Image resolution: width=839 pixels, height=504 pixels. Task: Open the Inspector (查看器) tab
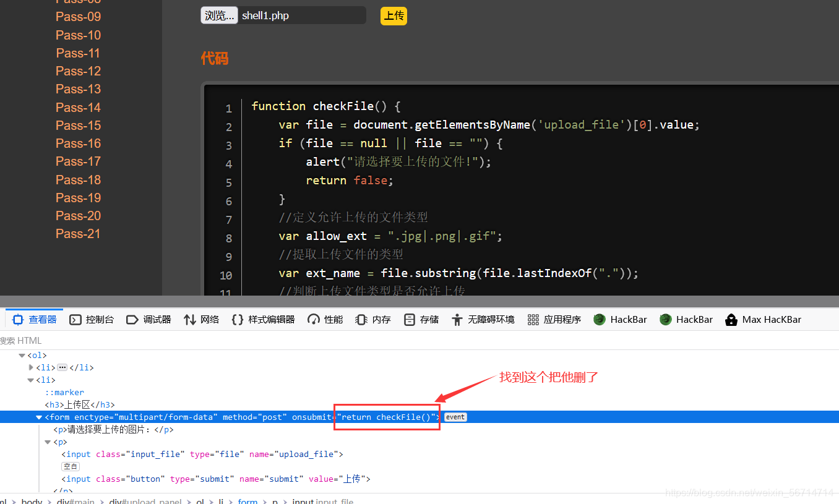[35, 320]
